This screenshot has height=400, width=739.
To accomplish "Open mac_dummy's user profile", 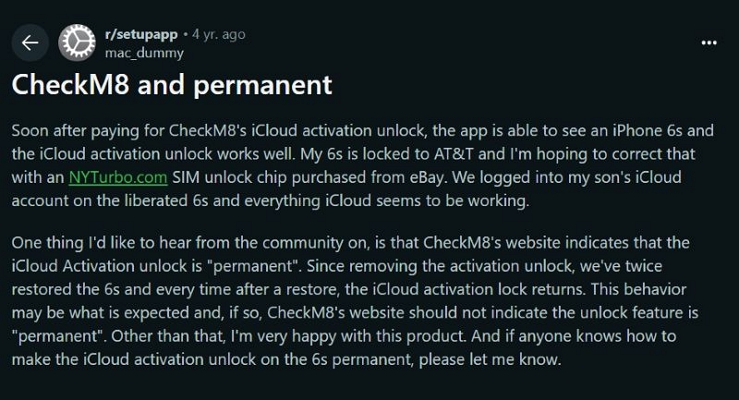I will 136,52.
